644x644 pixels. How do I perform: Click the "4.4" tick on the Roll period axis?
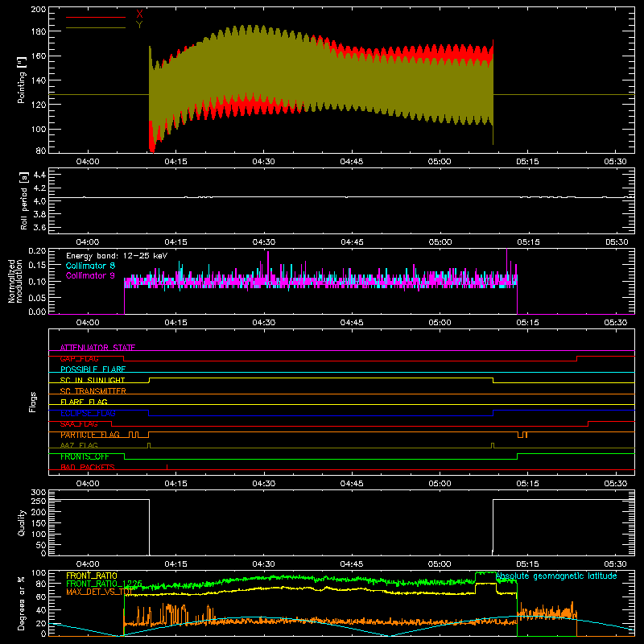pyautogui.click(x=39, y=175)
